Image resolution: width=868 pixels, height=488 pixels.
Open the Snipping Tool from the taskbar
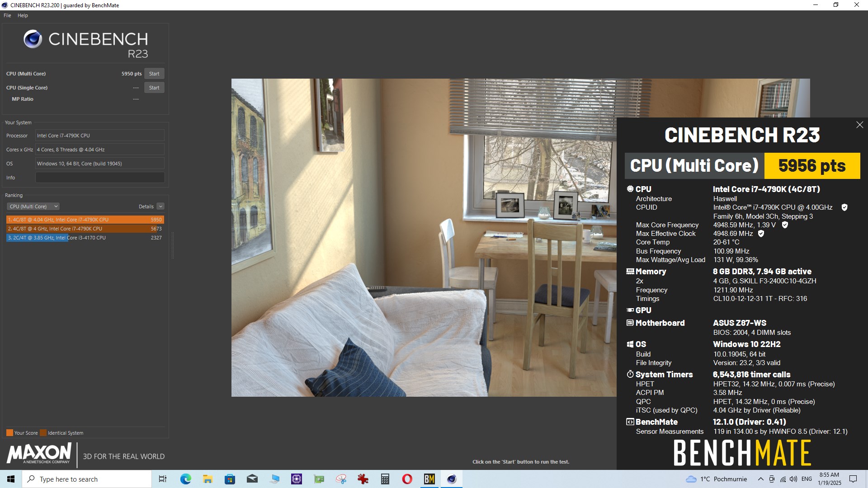341,479
